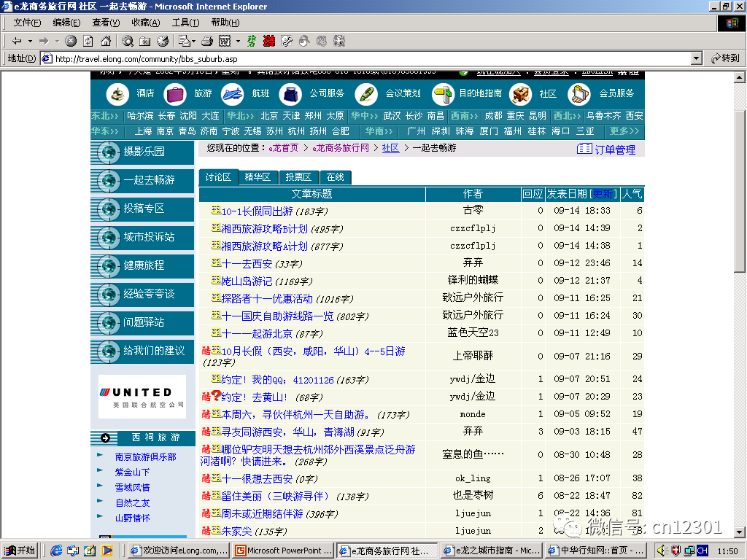The width and height of the screenshot is (747, 560).
Task: Open the post 10-1长假同出游
Action: [258, 211]
